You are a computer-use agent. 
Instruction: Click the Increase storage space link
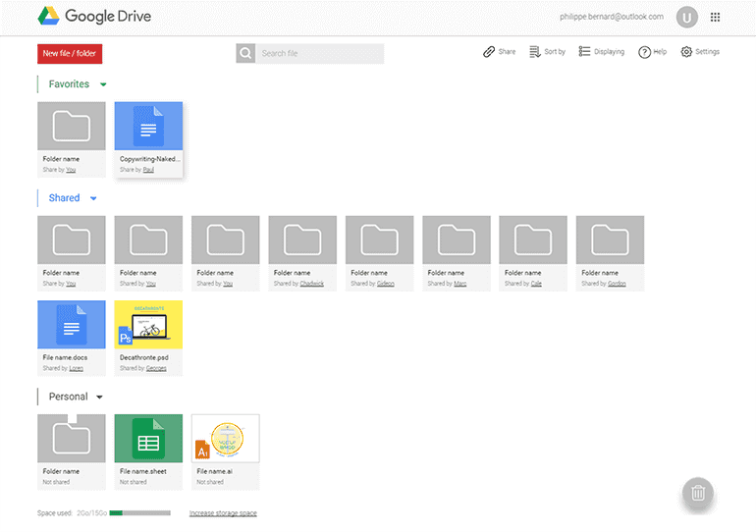pos(223,513)
